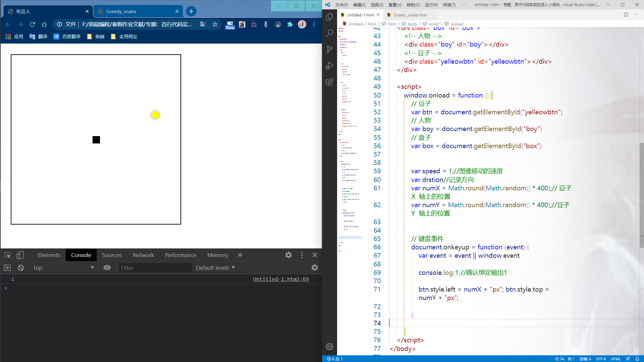Screen dimensions: 644x362
Task: Open the Untitled-1.html:69 source link
Action: [x=281, y=279]
